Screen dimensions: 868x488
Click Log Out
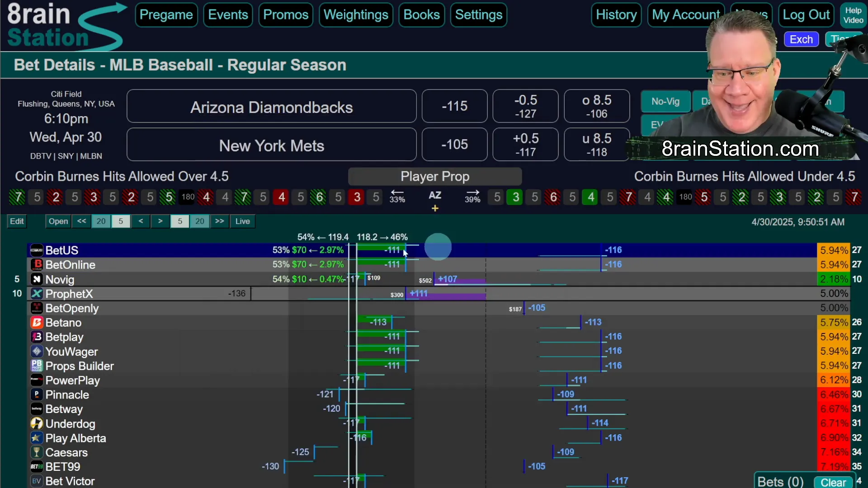pos(806,15)
